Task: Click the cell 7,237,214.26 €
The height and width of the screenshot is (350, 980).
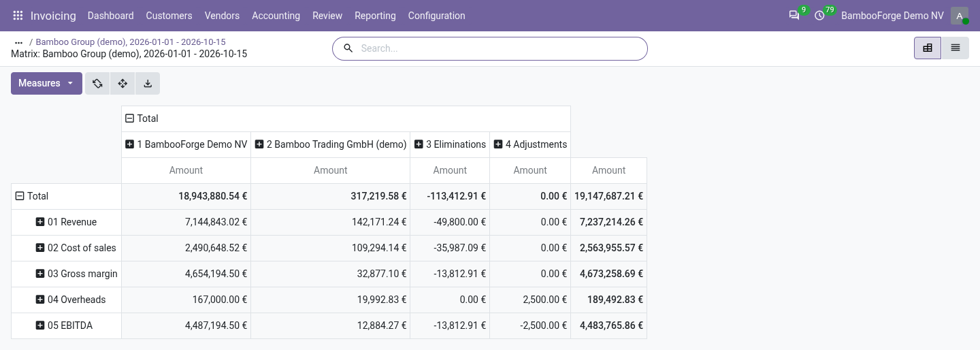Action: click(608, 222)
